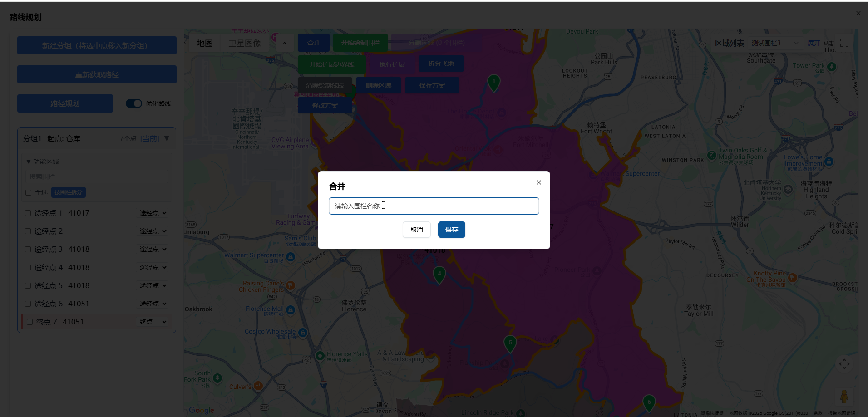Open the 测试围栏3 region dropdown

tap(774, 43)
